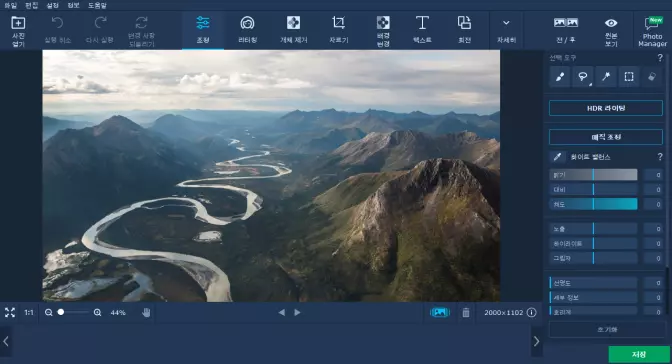Click the 노출 value field
The image size is (672, 364).
tap(654, 229)
